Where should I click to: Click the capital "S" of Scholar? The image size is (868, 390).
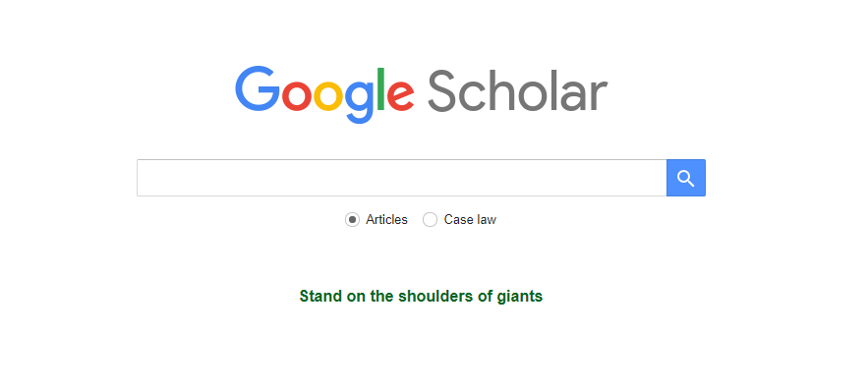point(443,90)
